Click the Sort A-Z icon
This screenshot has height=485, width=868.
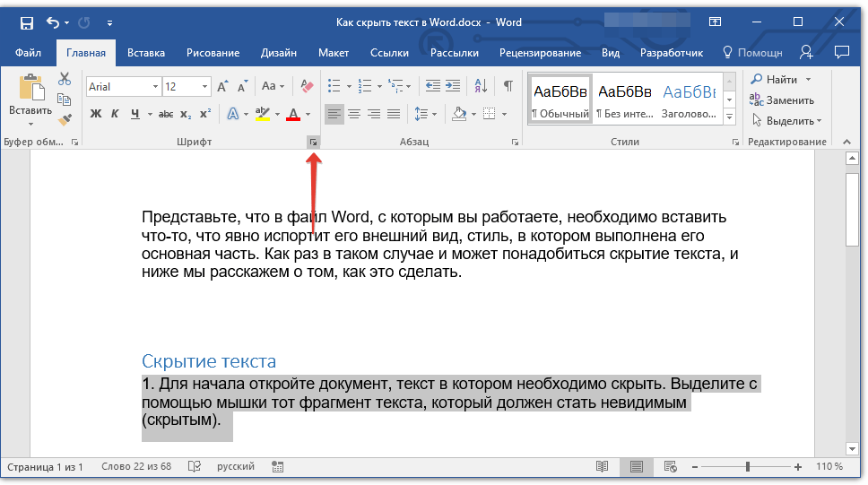(x=481, y=87)
